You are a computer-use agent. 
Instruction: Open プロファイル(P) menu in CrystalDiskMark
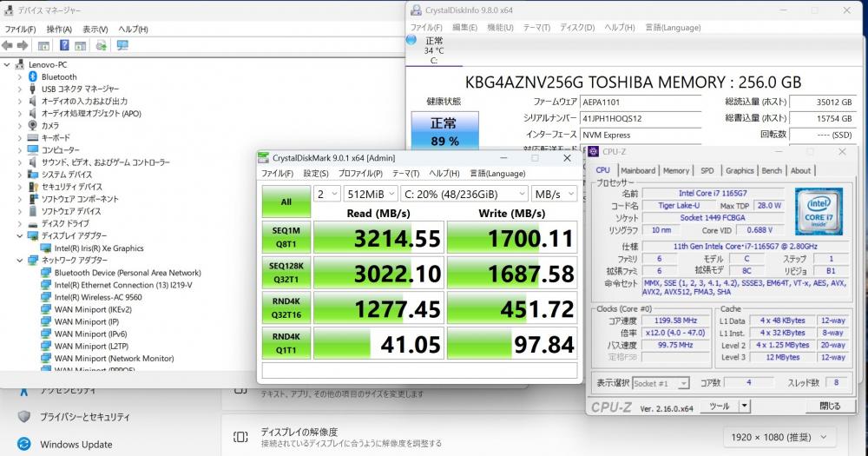pyautogui.click(x=360, y=174)
